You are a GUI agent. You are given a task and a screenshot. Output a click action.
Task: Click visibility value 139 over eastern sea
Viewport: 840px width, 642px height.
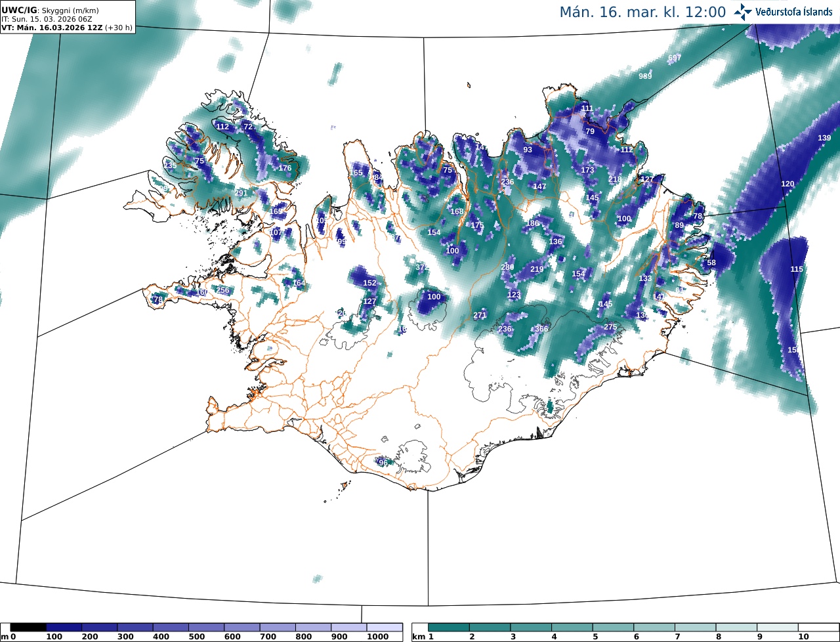point(824,138)
